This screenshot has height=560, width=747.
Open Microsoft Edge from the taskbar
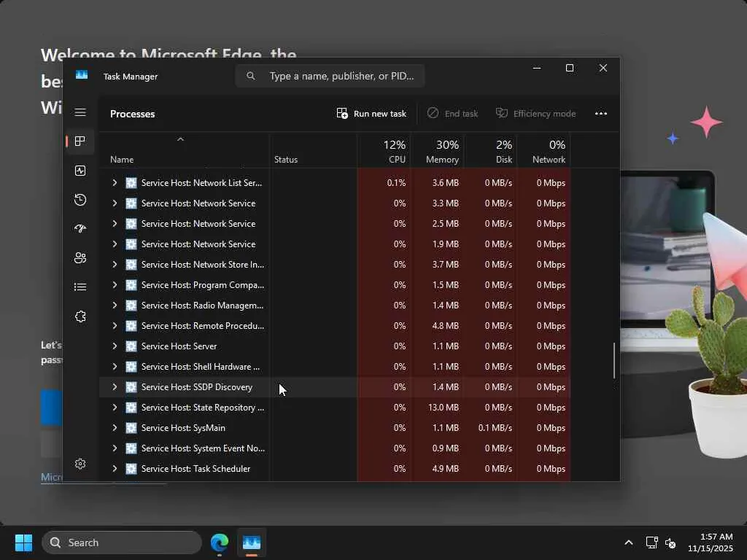click(x=220, y=542)
